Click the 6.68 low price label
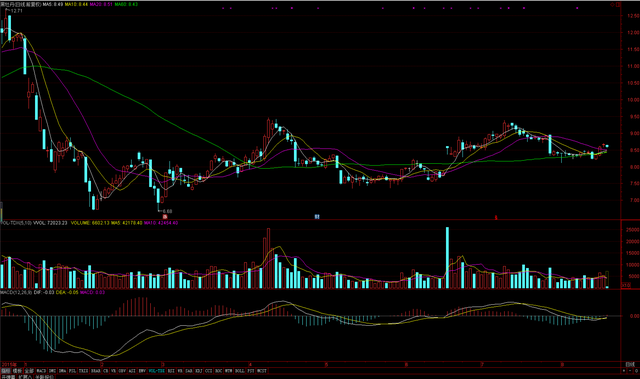The image size is (640, 379). tap(167, 211)
